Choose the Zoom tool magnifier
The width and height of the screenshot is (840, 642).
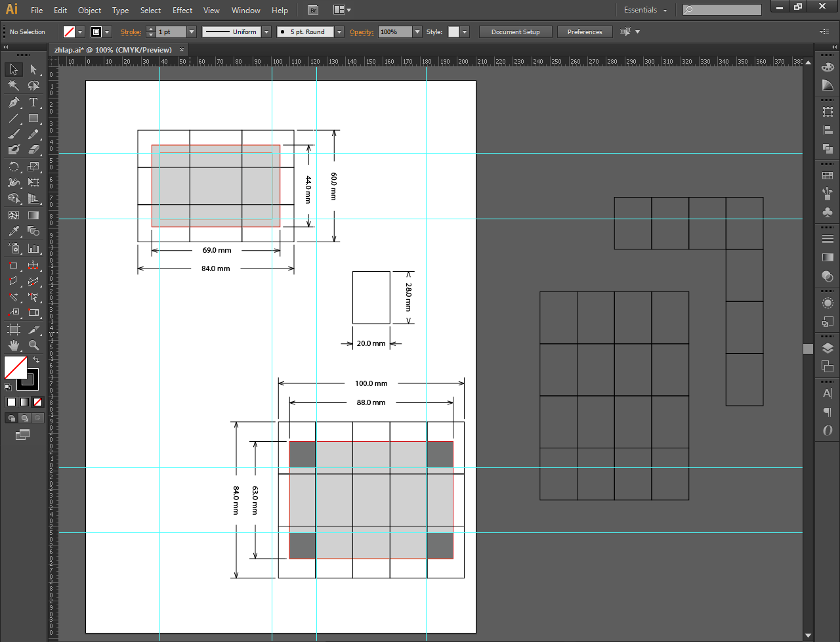coord(33,345)
